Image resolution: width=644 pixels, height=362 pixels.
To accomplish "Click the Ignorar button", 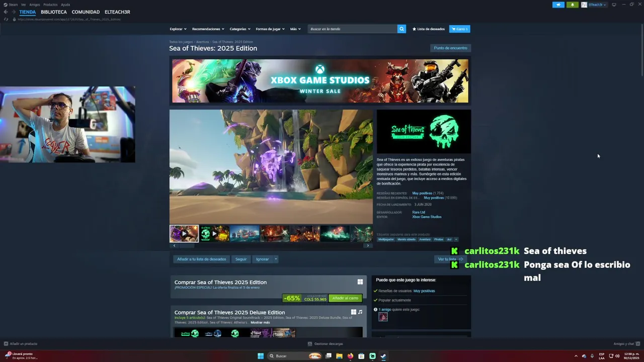I will pos(263,259).
